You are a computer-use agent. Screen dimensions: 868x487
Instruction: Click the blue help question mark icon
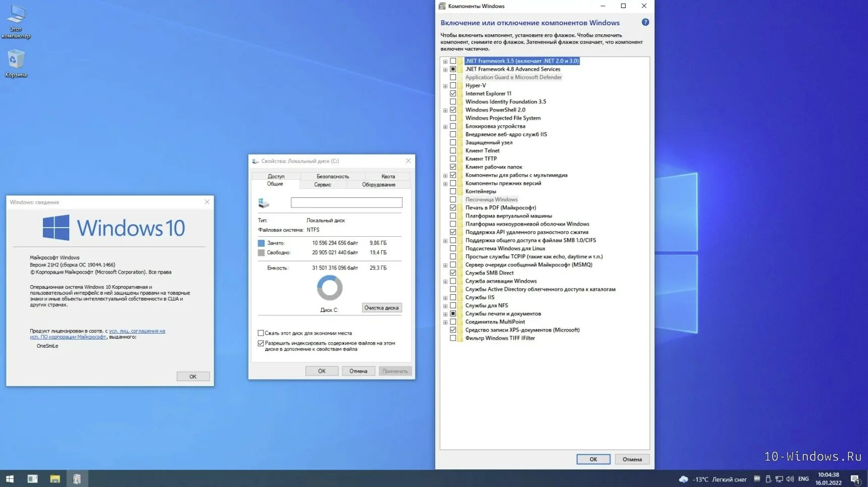pyautogui.click(x=645, y=22)
